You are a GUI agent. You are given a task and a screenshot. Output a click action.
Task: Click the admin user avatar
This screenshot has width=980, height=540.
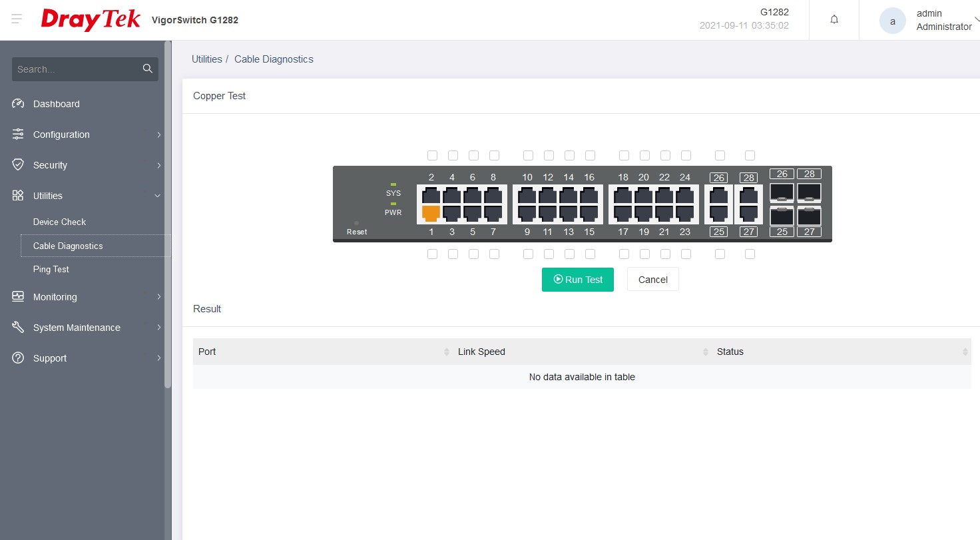point(892,21)
